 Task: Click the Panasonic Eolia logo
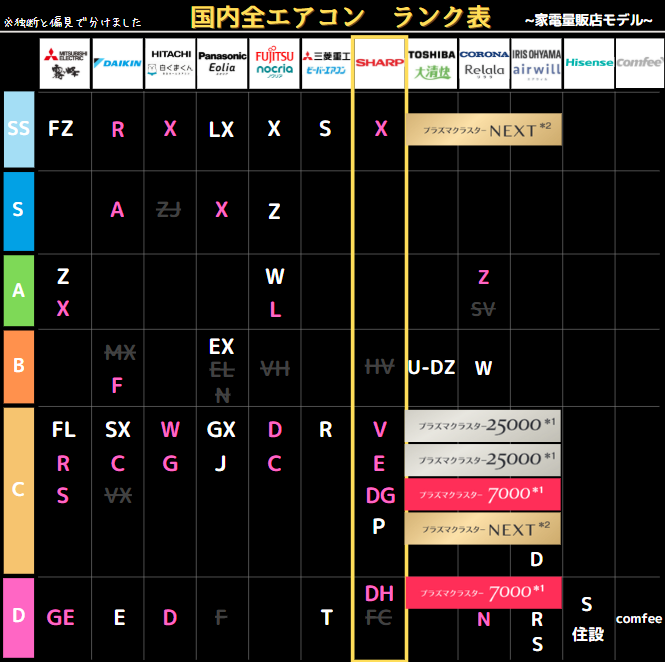point(222,63)
